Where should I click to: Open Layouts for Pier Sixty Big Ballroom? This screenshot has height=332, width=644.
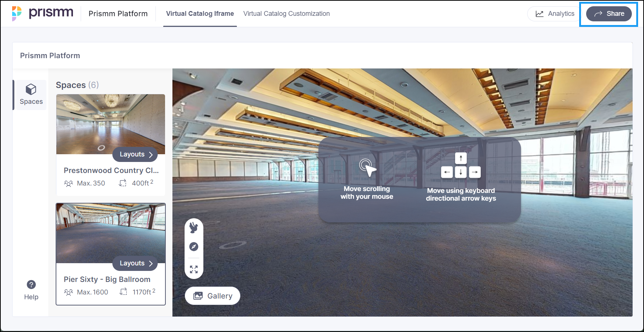(x=135, y=264)
